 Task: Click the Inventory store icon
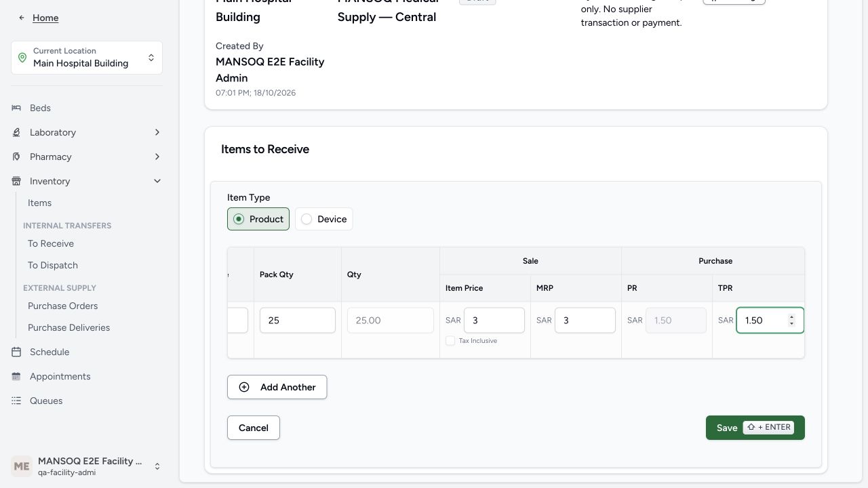pyautogui.click(x=16, y=181)
